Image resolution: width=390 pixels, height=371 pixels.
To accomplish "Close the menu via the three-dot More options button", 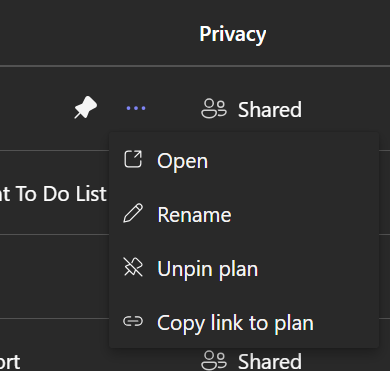I will (136, 108).
